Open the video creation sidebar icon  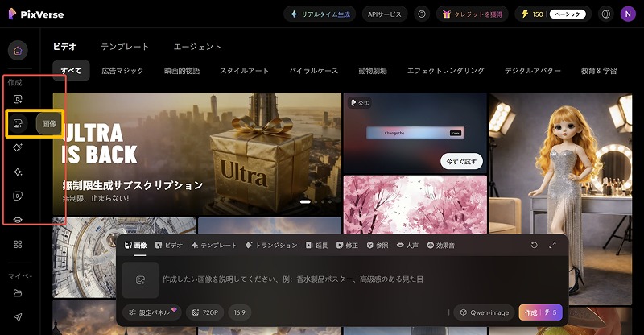(18, 99)
